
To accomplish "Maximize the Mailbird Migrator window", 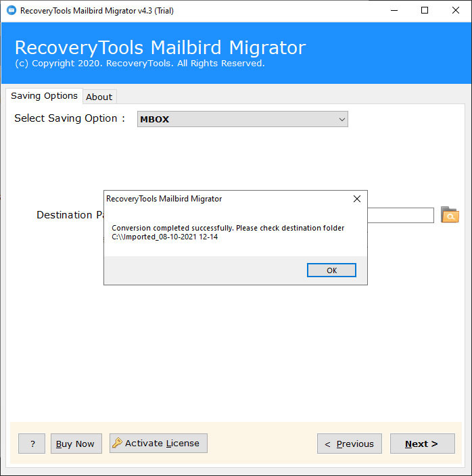I will [425, 11].
